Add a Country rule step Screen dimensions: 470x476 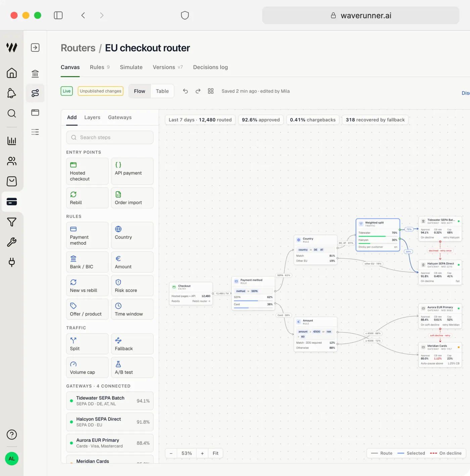point(132,235)
